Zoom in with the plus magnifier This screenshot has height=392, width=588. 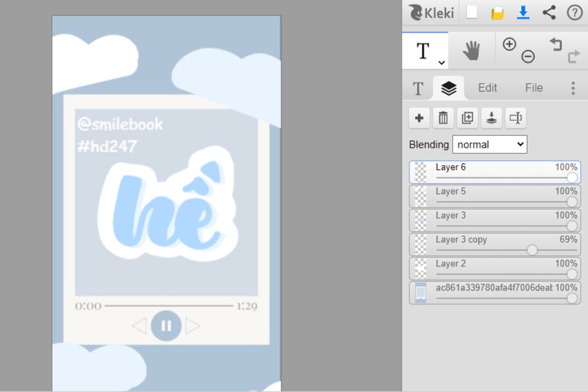(x=509, y=44)
